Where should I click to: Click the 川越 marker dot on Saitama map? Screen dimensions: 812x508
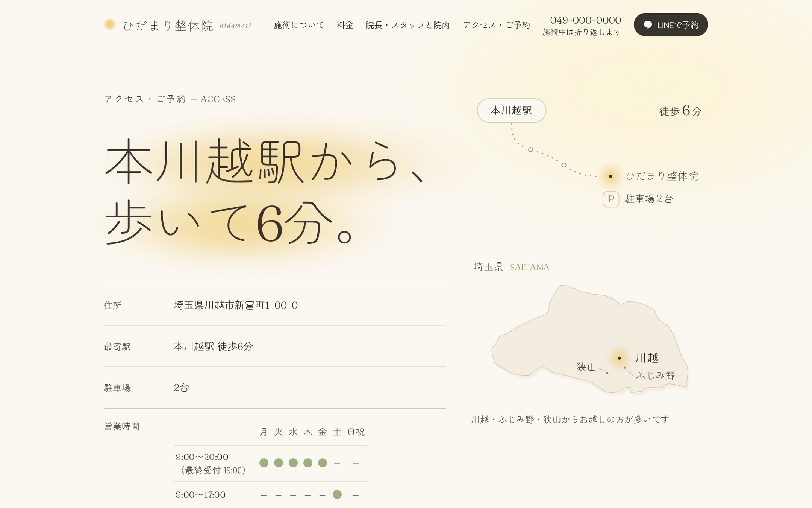pos(619,358)
